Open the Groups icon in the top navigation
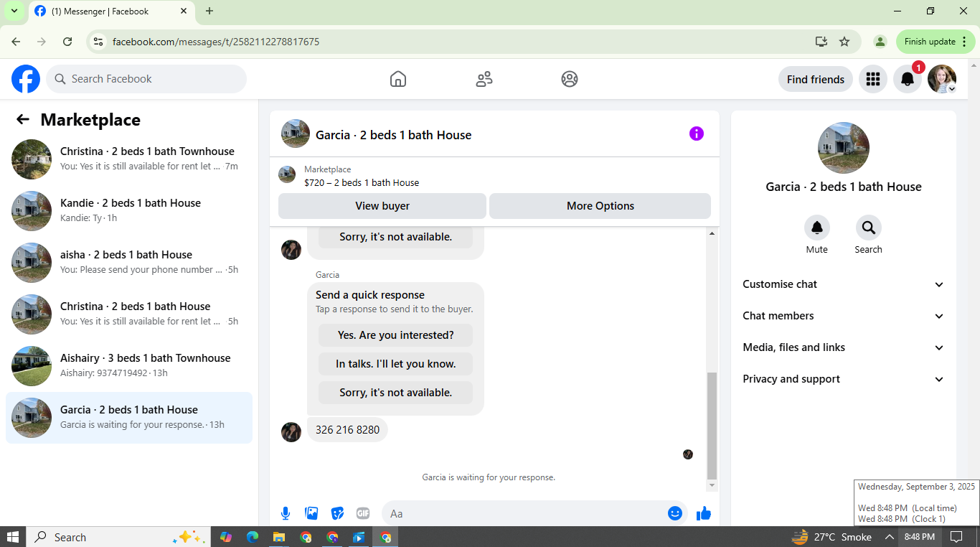The height and width of the screenshot is (547, 980). coord(570,79)
